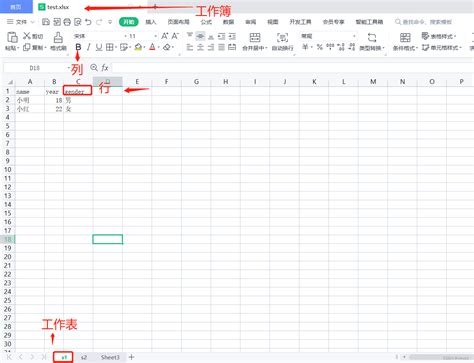Add a new sheet with plus button
Screen dimensions: 474x363
pyautogui.click(x=131, y=357)
